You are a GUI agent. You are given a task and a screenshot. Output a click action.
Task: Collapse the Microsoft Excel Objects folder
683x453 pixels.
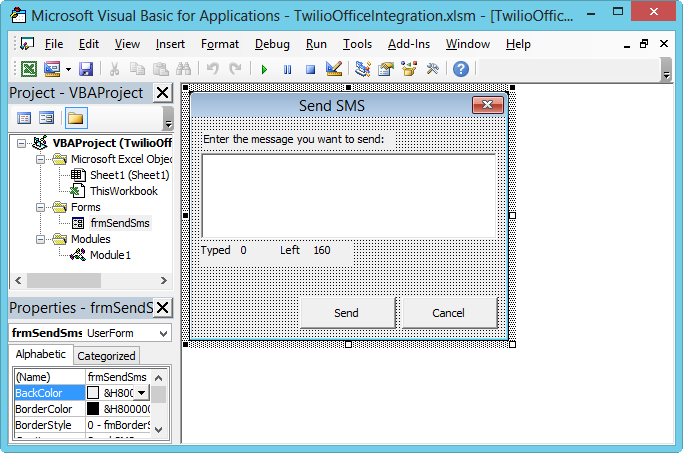pos(40,159)
